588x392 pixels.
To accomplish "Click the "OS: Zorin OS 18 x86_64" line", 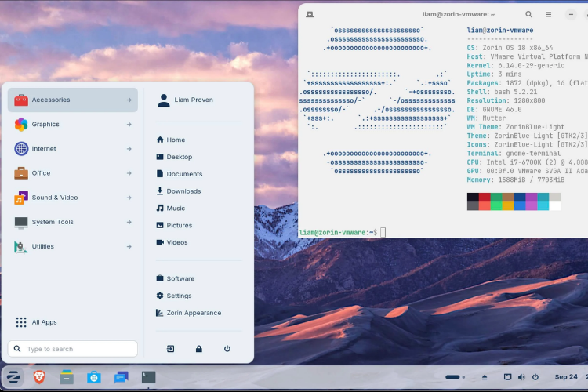I will pyautogui.click(x=510, y=48).
